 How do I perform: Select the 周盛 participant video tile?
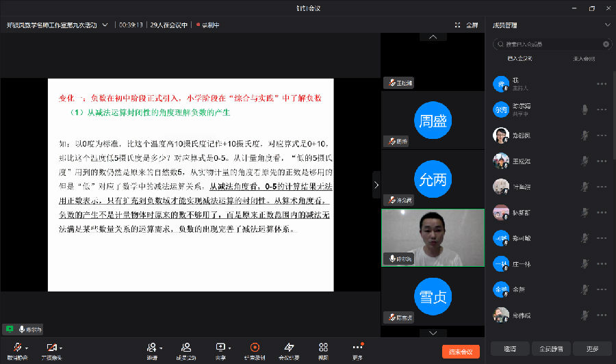433,121
